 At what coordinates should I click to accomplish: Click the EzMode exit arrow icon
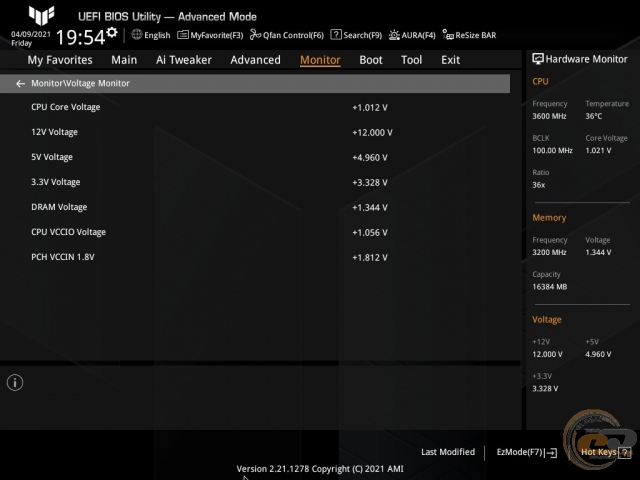pos(551,453)
